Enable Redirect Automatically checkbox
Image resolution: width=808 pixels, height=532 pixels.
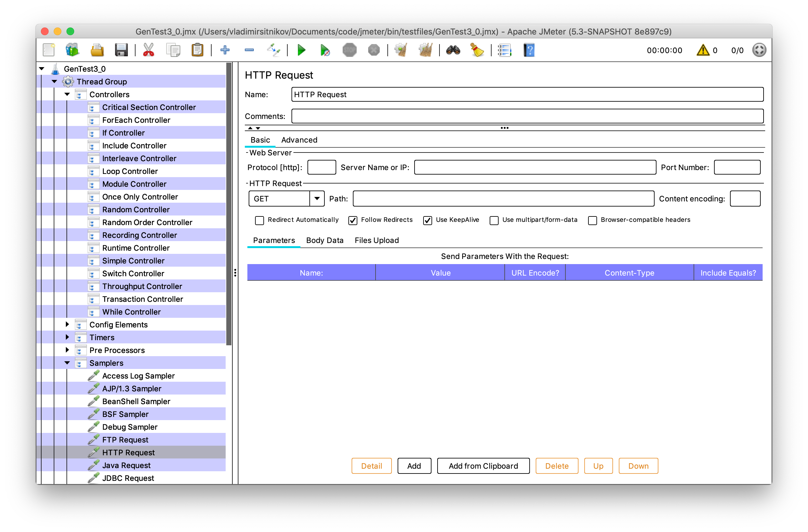[260, 220]
